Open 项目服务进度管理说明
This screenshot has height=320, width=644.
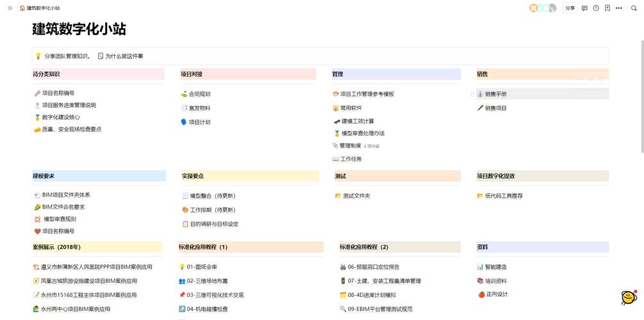point(65,105)
